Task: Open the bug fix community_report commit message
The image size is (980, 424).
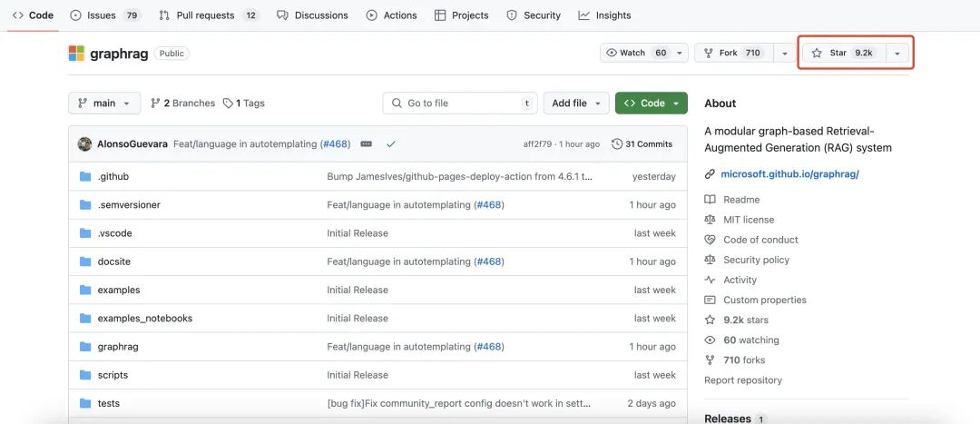Action: point(459,403)
